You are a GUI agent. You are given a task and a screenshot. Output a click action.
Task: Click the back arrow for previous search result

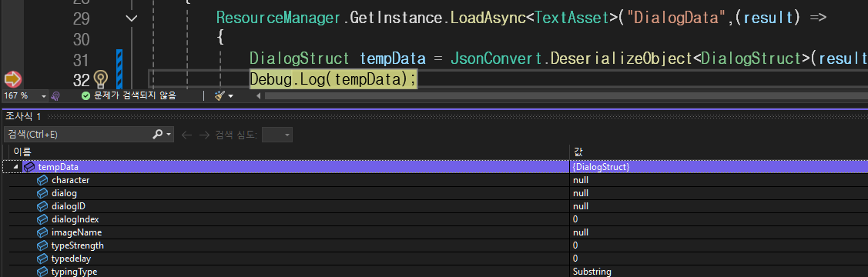click(x=186, y=135)
